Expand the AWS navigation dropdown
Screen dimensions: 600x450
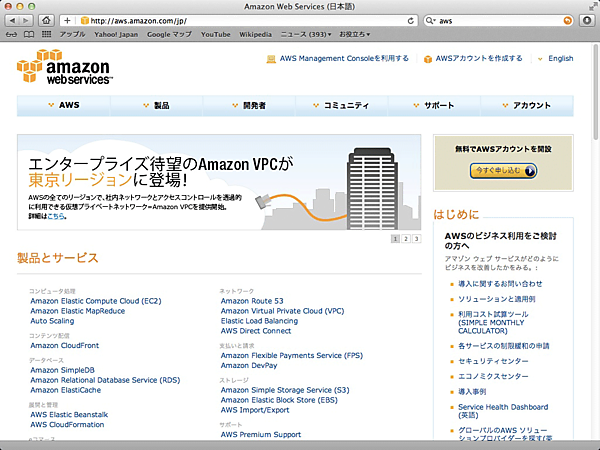pos(63,105)
